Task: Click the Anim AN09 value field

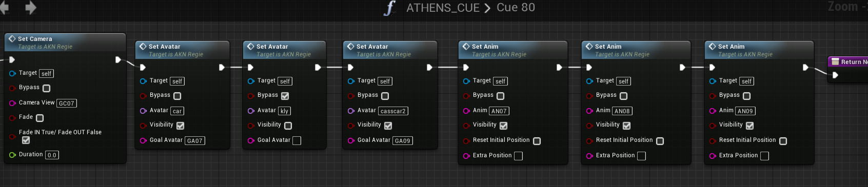Action: coord(745,111)
